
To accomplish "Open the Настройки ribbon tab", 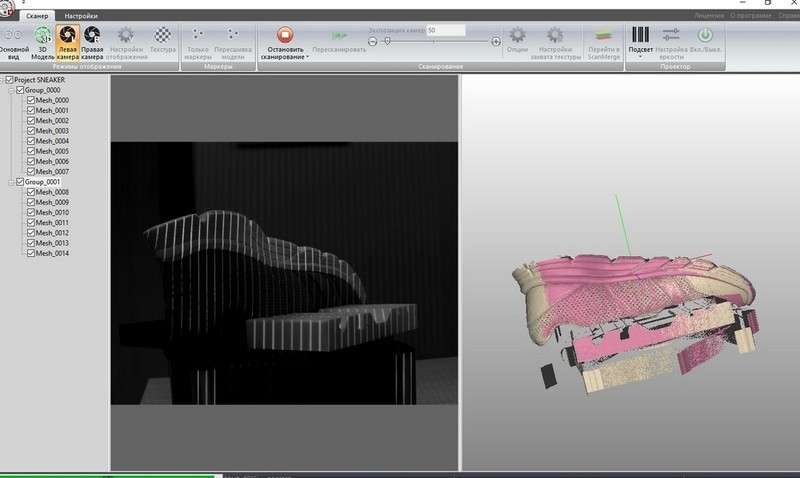I will point(80,17).
